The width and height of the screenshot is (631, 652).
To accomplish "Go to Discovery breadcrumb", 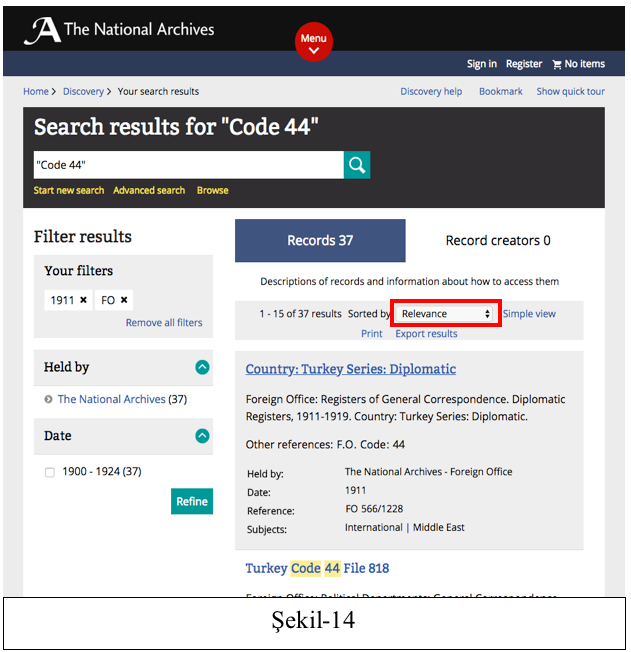I will 83,91.
